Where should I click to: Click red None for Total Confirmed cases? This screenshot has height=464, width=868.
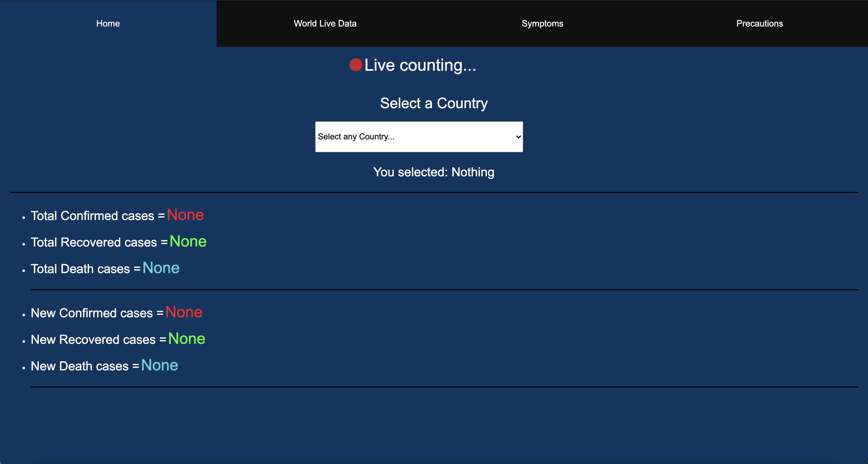tap(185, 215)
